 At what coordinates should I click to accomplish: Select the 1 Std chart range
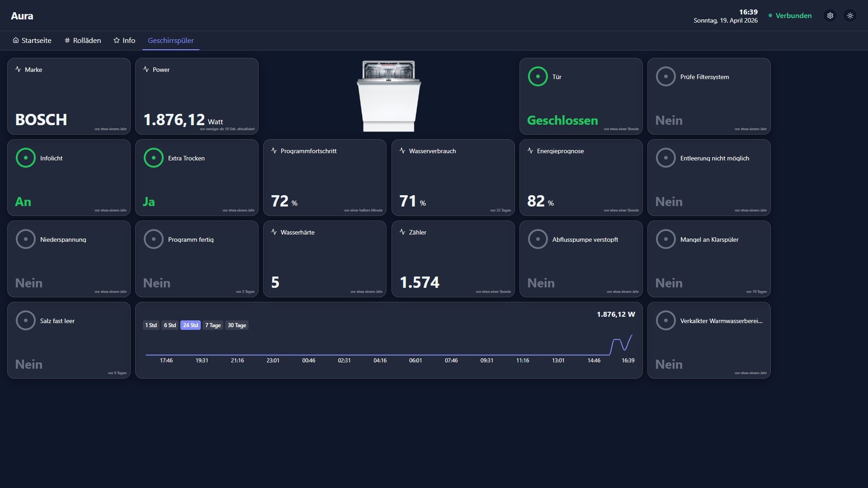151,325
